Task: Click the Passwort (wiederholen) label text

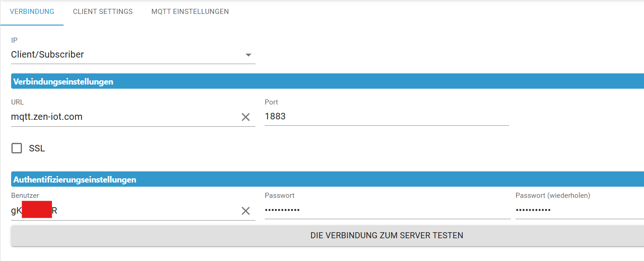Action: click(553, 196)
